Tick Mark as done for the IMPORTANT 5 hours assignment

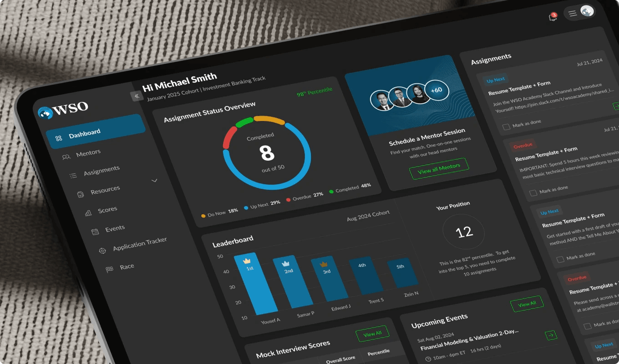(x=533, y=193)
